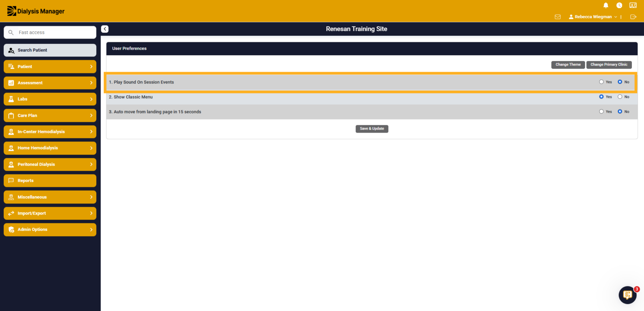Expand the Admin Options menu chevron

(91, 230)
